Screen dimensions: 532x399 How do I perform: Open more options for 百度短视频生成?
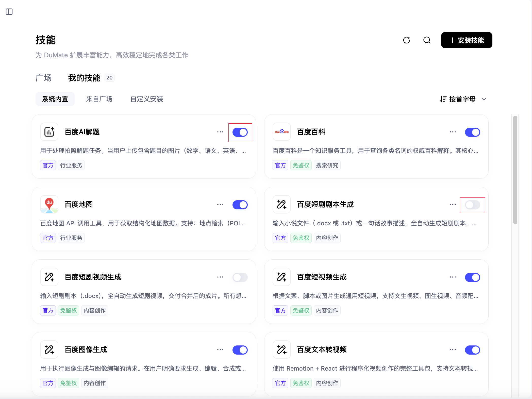tap(453, 277)
